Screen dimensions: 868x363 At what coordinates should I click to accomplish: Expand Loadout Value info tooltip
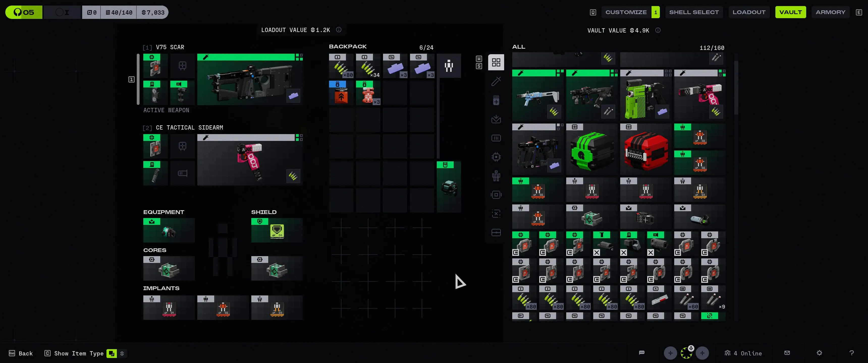339,30
